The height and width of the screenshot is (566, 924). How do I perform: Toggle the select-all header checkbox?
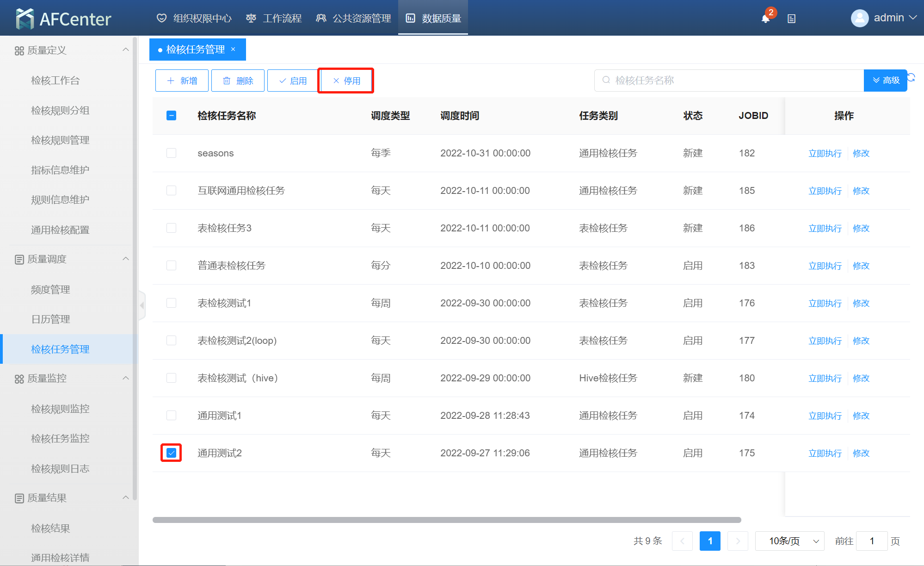pyautogui.click(x=171, y=115)
